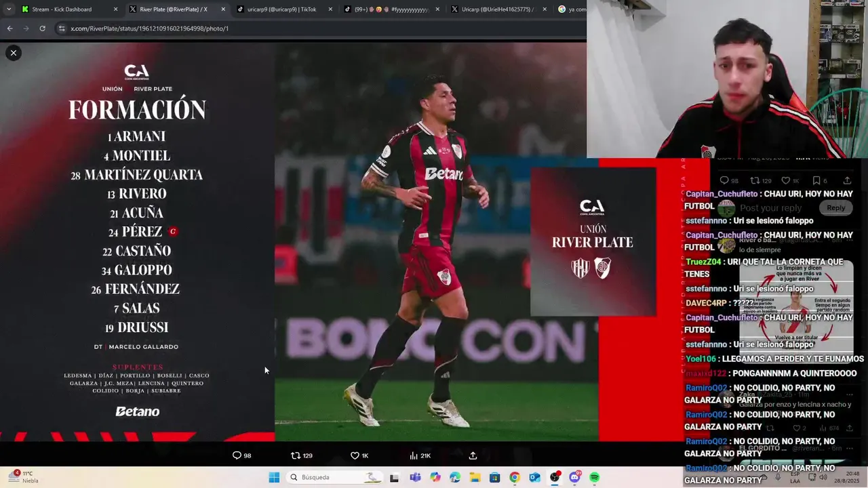Click the share icon below the photo
The height and width of the screenshot is (488, 868).
coord(473,455)
